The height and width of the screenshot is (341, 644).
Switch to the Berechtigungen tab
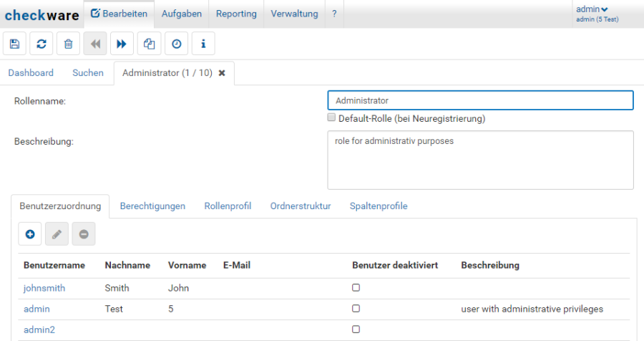[x=152, y=206]
